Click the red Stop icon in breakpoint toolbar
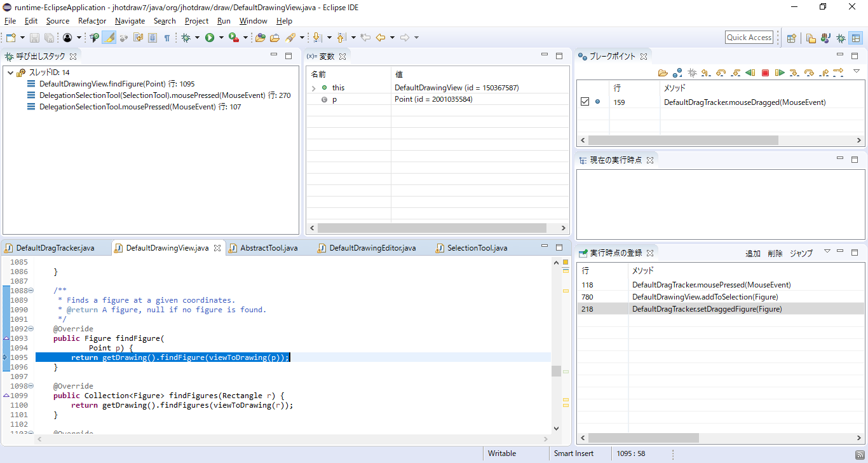The width and height of the screenshot is (868, 463). click(x=765, y=73)
